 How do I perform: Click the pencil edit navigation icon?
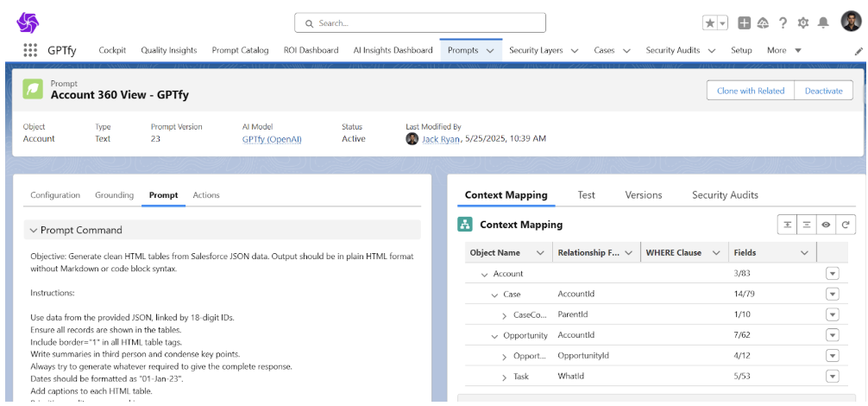859,51
